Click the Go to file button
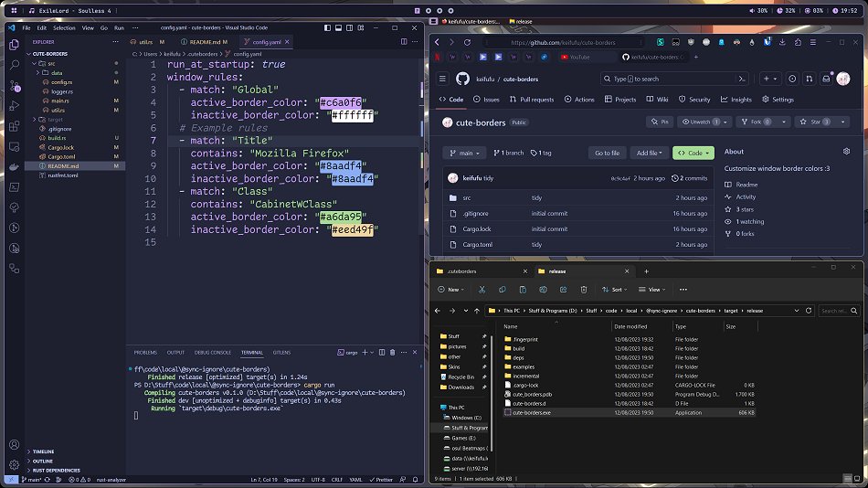This screenshot has width=868, height=488. (607, 153)
